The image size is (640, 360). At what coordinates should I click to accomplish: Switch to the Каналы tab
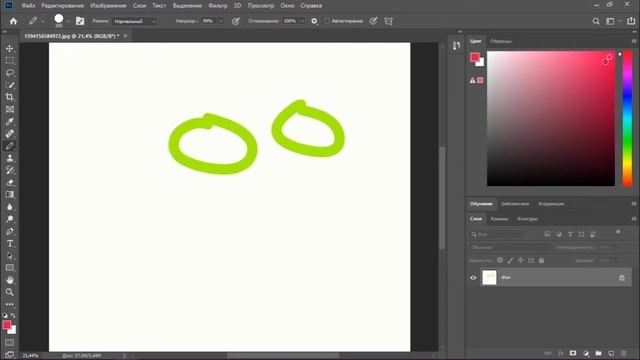point(499,219)
